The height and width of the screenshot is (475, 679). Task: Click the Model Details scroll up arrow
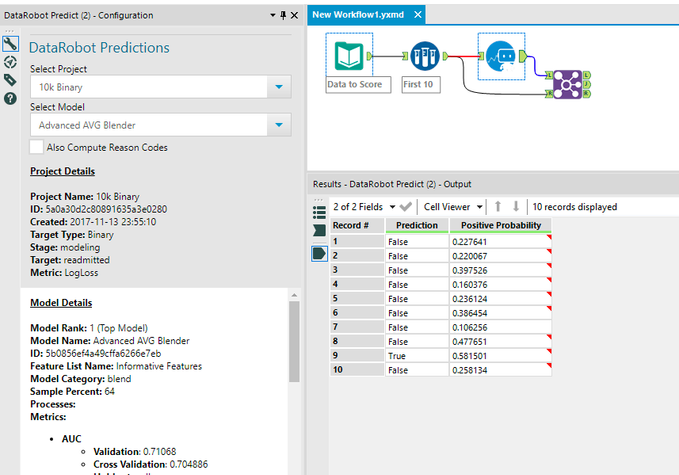click(294, 295)
